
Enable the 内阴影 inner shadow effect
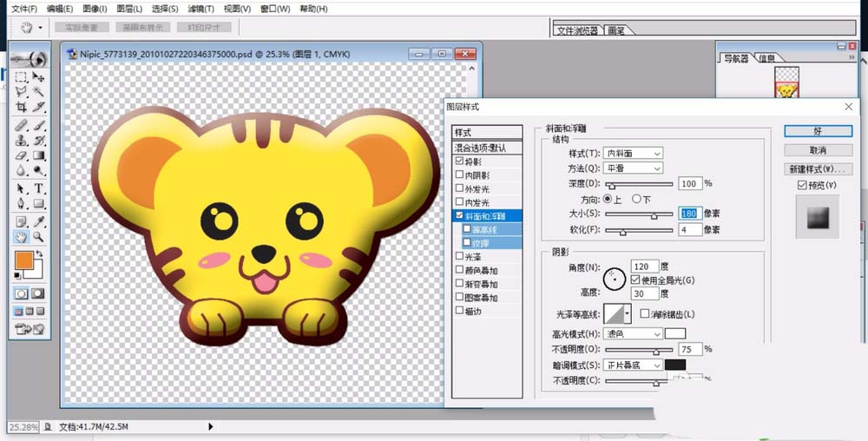click(x=459, y=174)
